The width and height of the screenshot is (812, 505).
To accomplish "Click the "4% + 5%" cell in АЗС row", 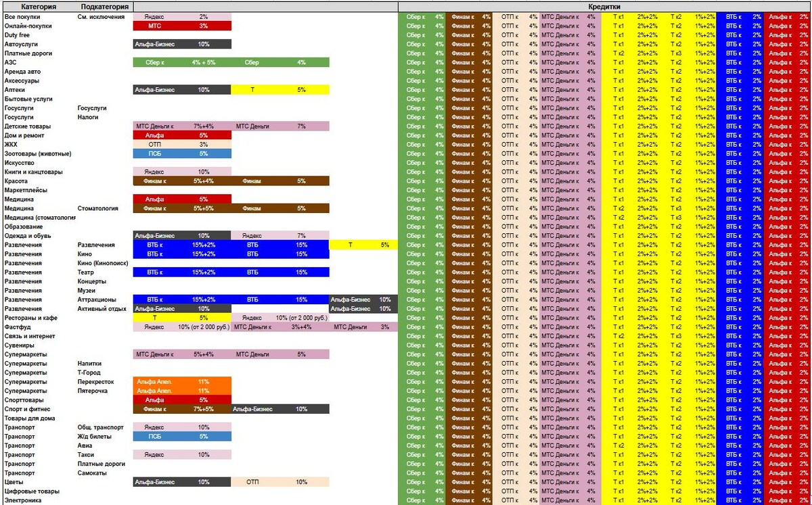I will [204, 62].
